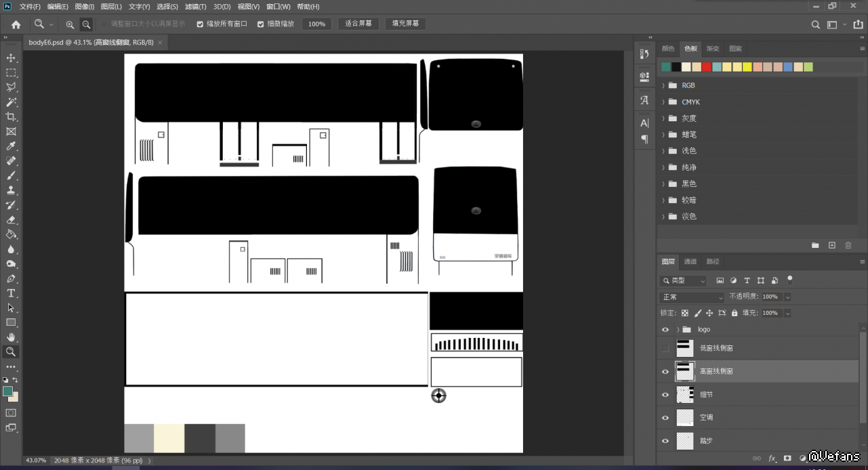Click the 填充屏幕 button
868x470 pixels.
click(x=406, y=24)
